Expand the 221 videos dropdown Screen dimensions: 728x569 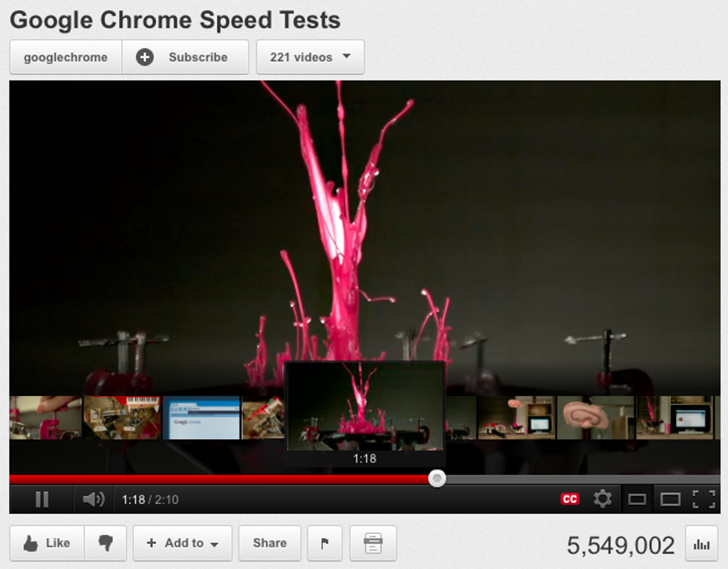click(311, 57)
